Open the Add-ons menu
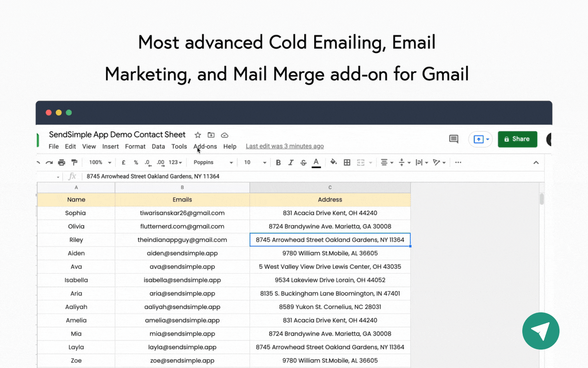Image resolution: width=588 pixels, height=368 pixels. point(205,146)
